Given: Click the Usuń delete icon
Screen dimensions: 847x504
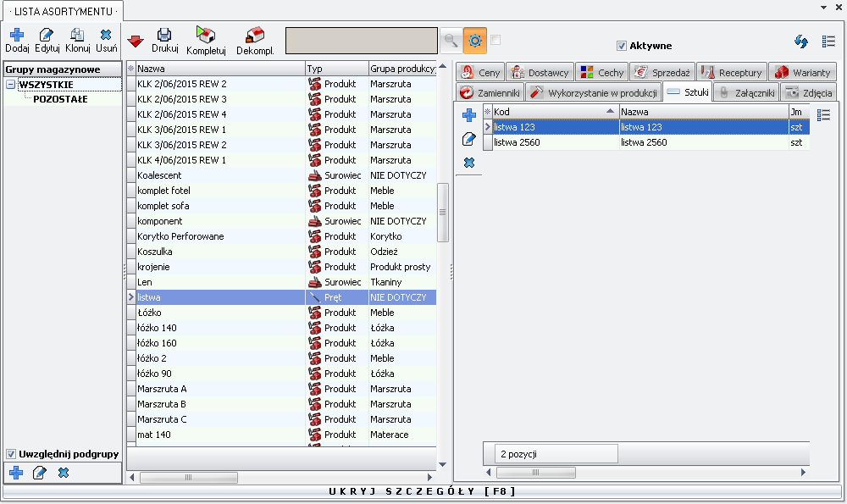Looking at the screenshot, I should (x=106, y=36).
